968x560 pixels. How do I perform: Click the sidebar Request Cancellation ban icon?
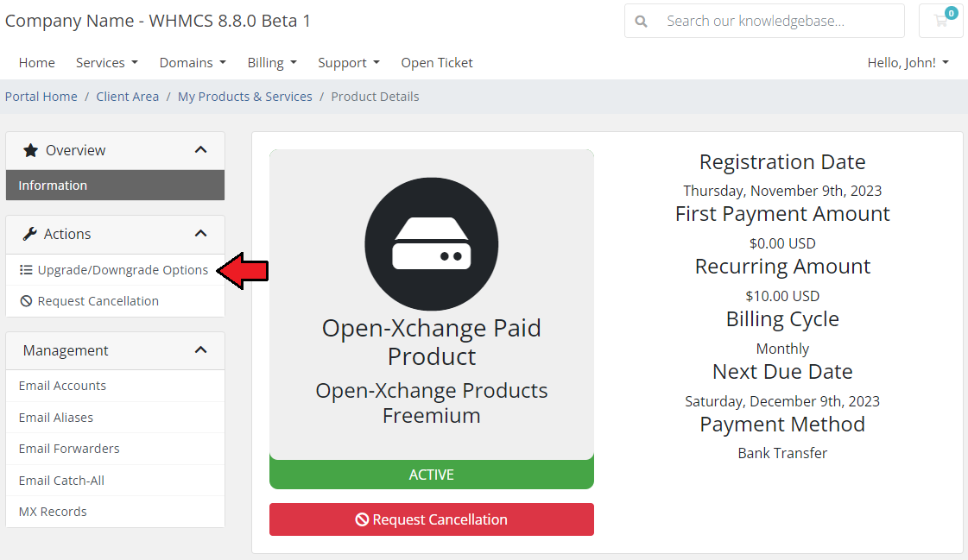point(26,301)
